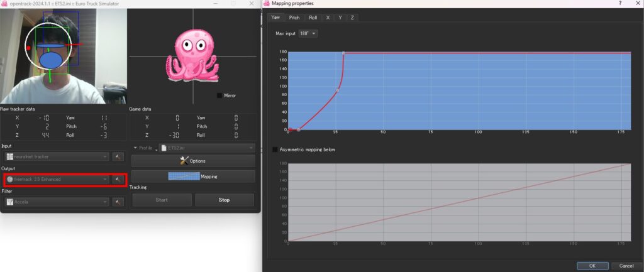This screenshot has height=272, width=644.
Task: Expand the Max input 180° dropdown
Action: [308, 33]
